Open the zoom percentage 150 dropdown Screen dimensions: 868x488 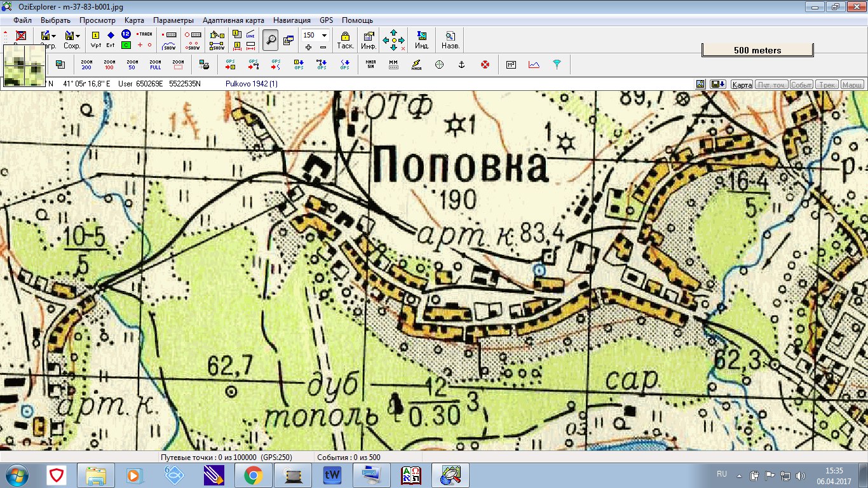325,36
